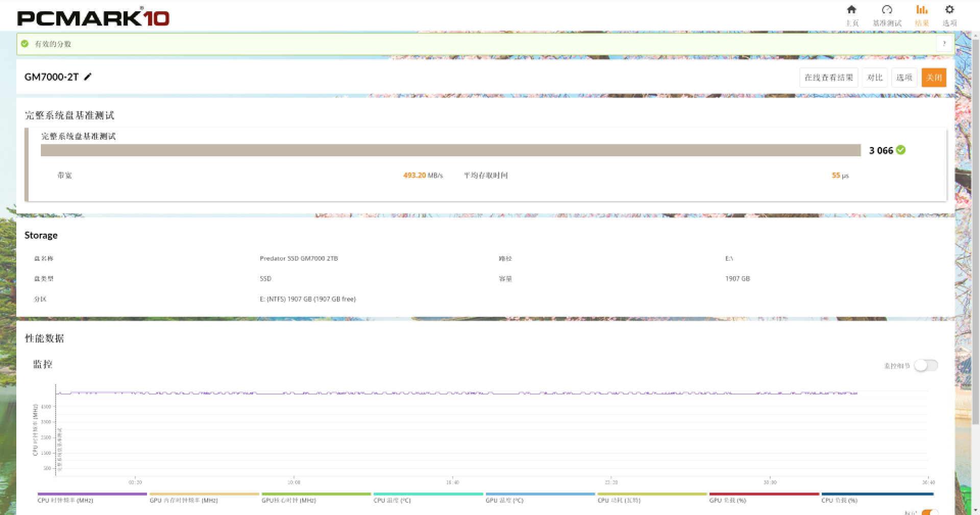Click the Storage section heading
Viewport: 980px width, 515px height.
[x=41, y=235]
